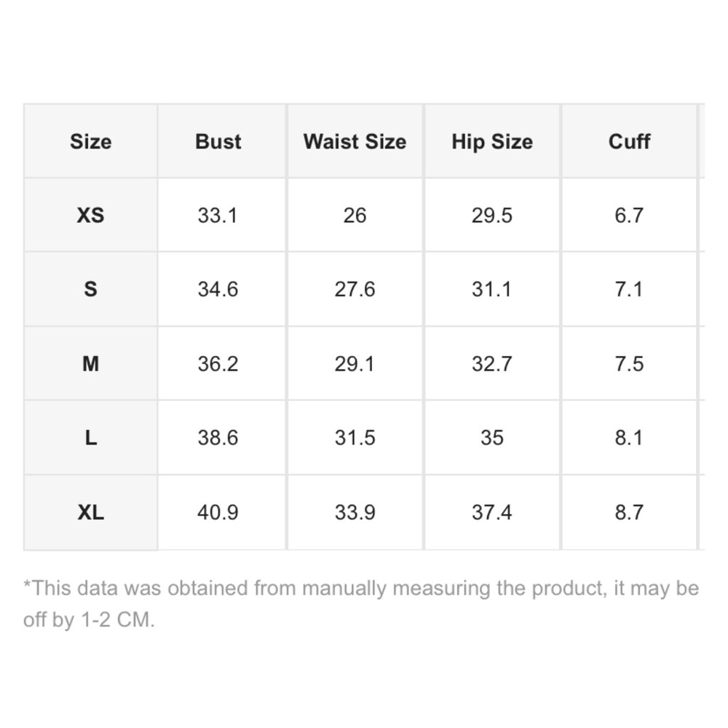Click the Waist Size column header
Screen dimensions: 728x728
point(355,141)
